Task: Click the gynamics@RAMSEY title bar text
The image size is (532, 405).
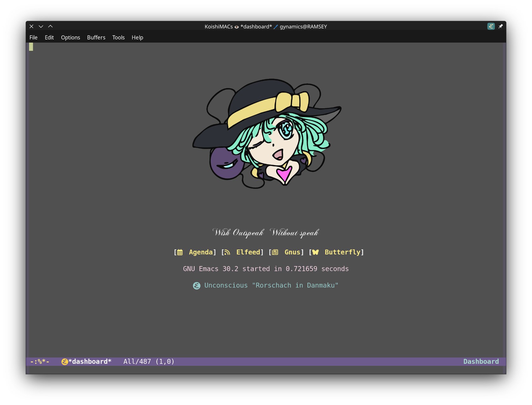Action: (303, 27)
